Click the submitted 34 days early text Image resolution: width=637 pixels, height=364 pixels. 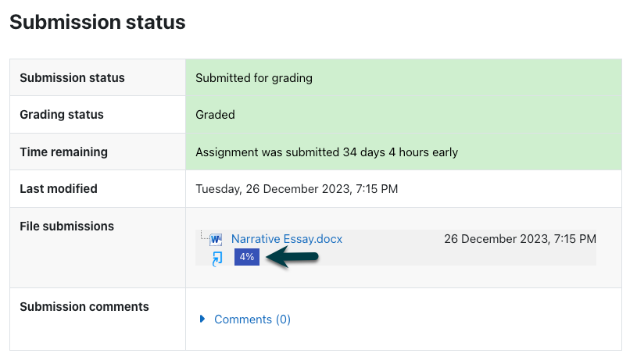(x=327, y=152)
